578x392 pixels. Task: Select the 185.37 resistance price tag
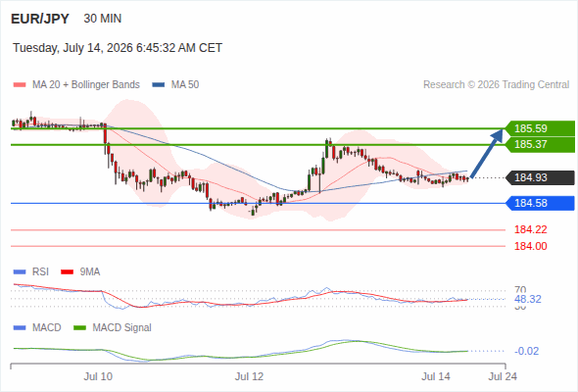[x=540, y=145]
